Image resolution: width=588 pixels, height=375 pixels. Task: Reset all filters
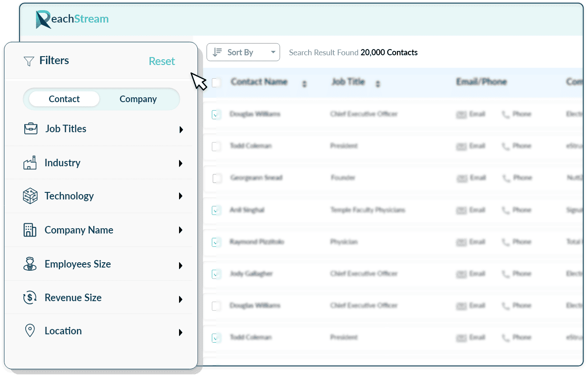[x=162, y=61]
